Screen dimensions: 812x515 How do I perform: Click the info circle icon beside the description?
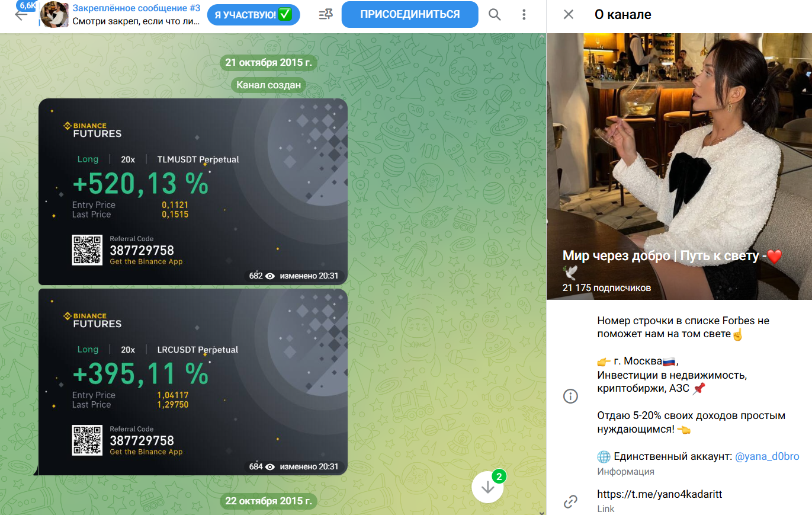[570, 396]
